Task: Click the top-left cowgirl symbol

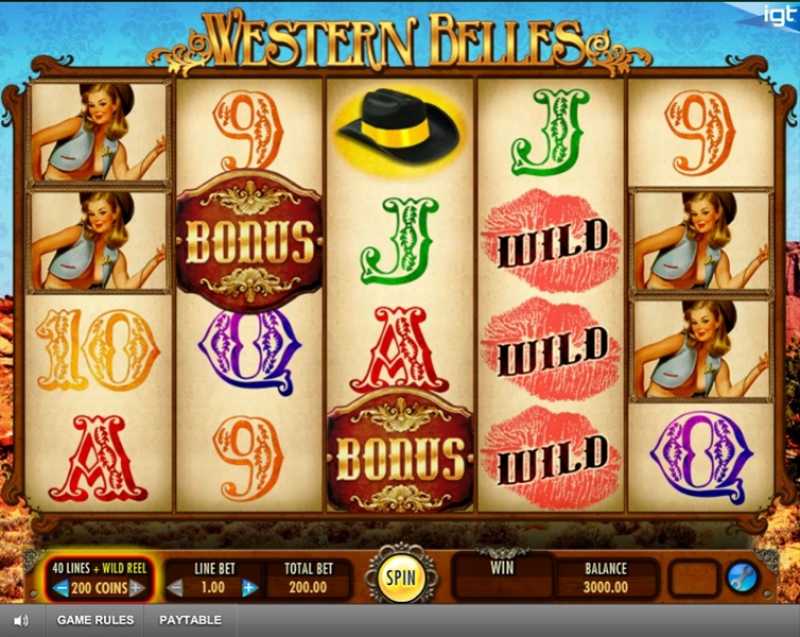Action: tap(99, 132)
